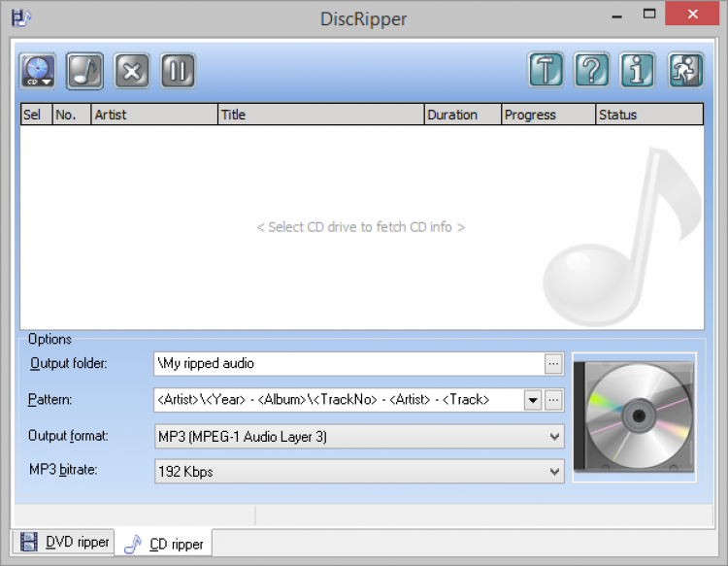Click the Duration column header
The image size is (728, 566).
463,115
